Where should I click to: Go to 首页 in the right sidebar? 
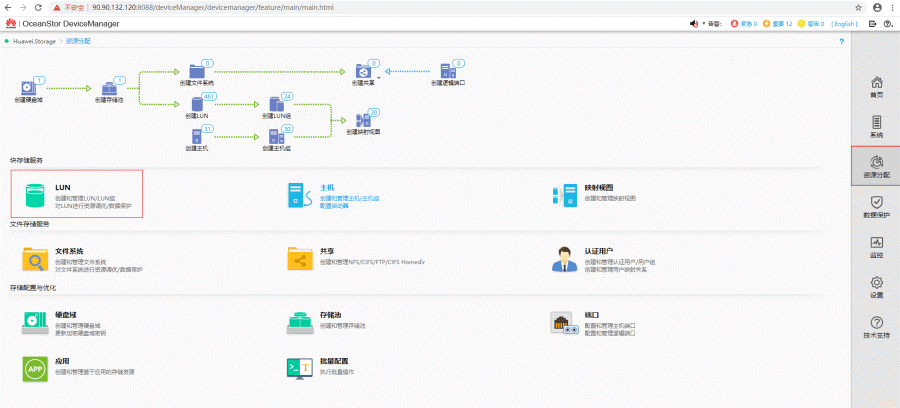point(876,87)
